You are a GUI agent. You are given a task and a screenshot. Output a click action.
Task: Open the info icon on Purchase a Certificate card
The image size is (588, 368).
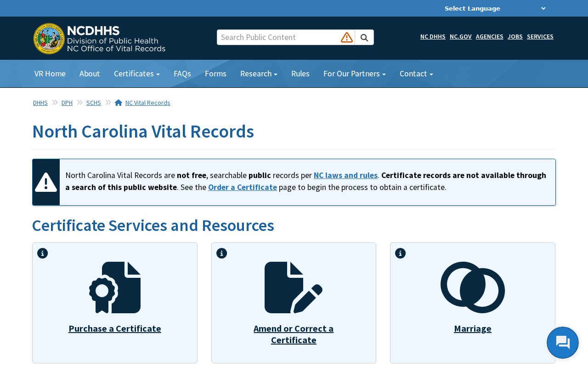tap(43, 253)
